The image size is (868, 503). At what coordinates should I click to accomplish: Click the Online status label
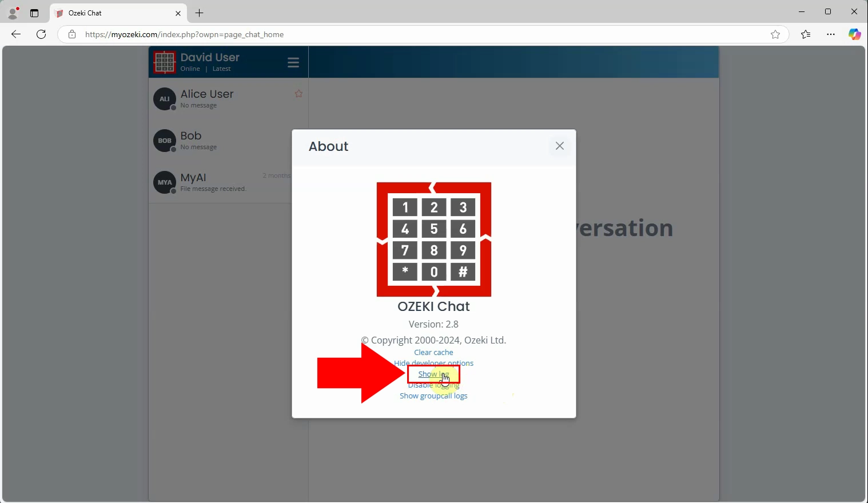(190, 69)
